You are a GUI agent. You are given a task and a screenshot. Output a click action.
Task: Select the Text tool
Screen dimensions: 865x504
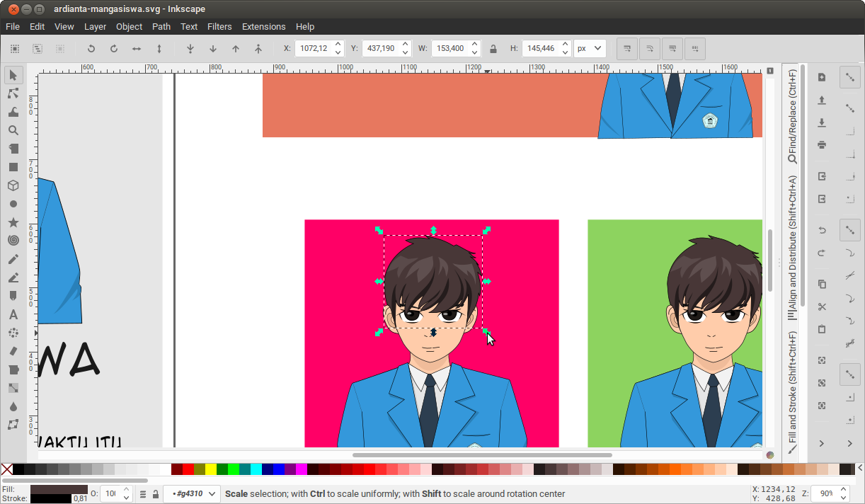[13, 314]
